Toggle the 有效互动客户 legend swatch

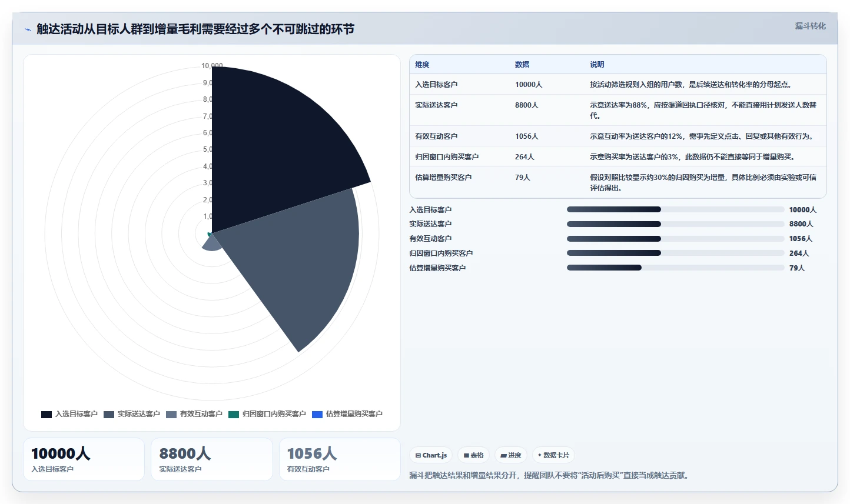[171, 414]
